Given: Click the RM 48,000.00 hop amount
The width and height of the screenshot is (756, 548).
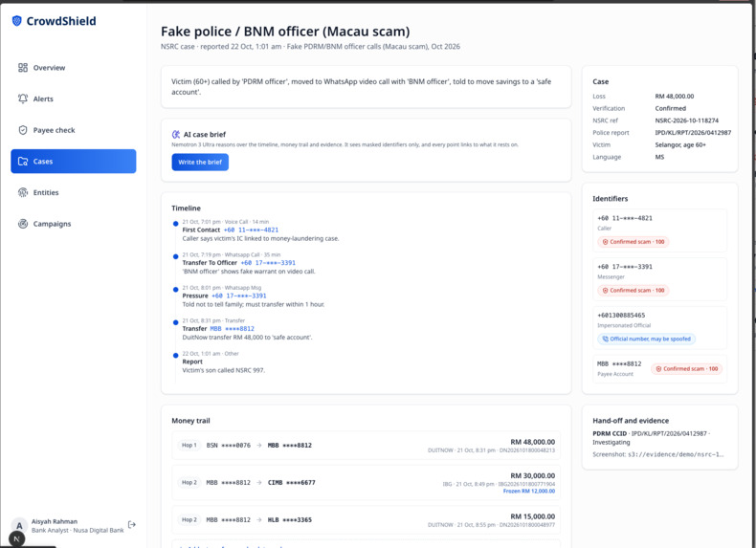Looking at the screenshot, I should coord(532,442).
